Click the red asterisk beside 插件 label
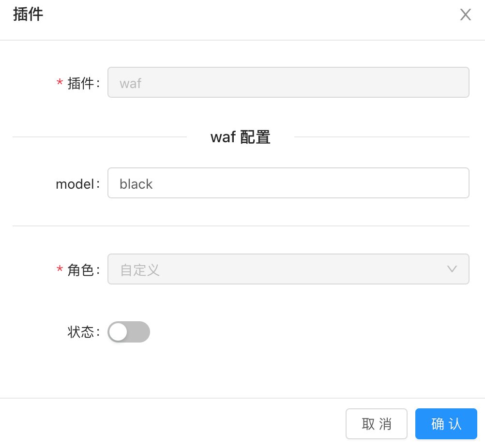 pos(60,82)
